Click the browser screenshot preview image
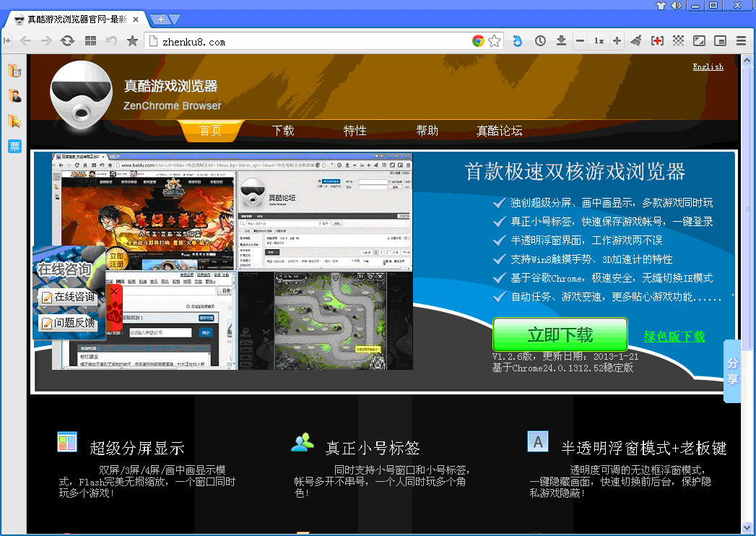756x536 pixels. [x=233, y=261]
